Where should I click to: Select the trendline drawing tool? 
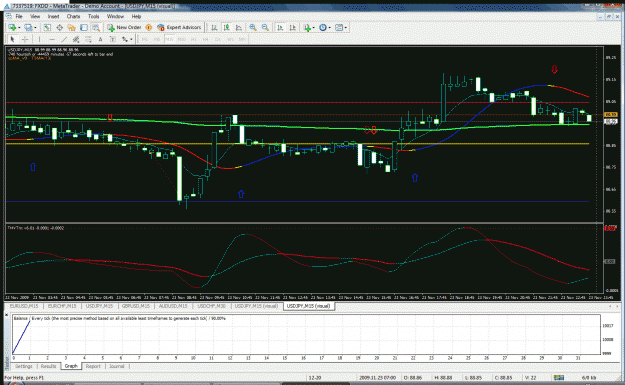[x=64, y=39]
